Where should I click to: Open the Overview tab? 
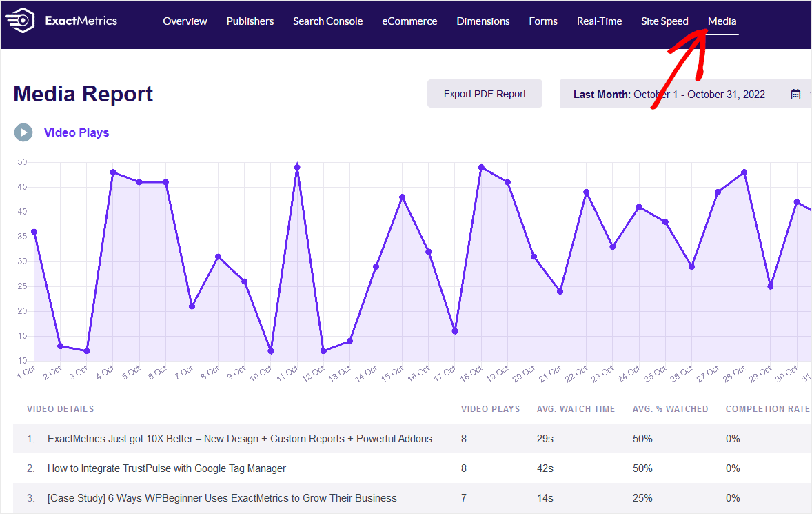pos(185,21)
